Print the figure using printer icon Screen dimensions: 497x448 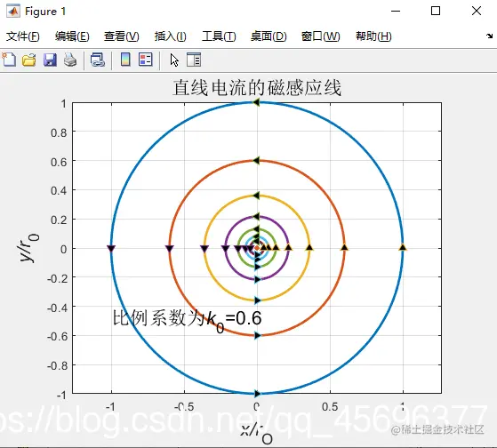70,60
